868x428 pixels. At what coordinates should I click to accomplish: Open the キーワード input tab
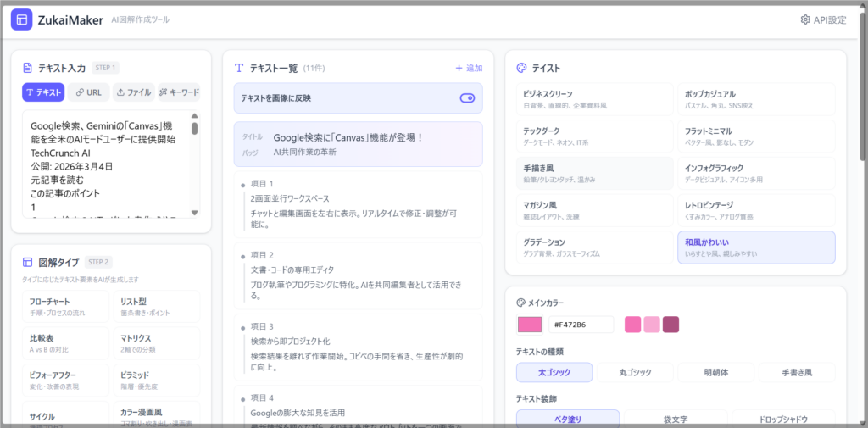point(179,92)
